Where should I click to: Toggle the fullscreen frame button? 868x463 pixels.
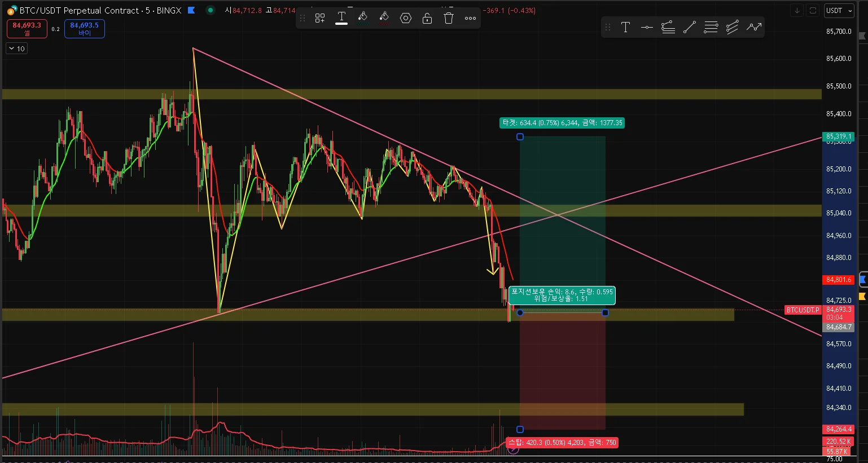(x=813, y=10)
